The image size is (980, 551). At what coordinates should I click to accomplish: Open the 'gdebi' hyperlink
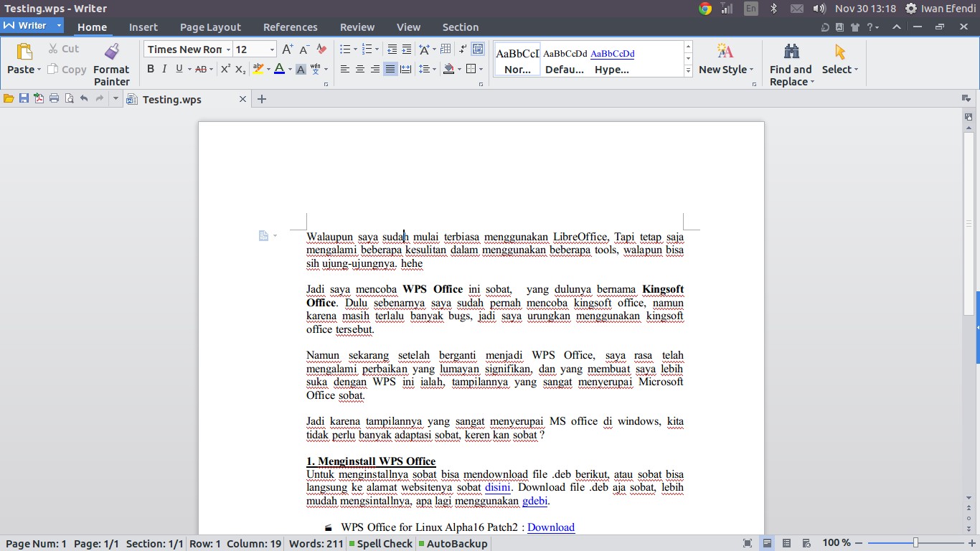point(534,501)
